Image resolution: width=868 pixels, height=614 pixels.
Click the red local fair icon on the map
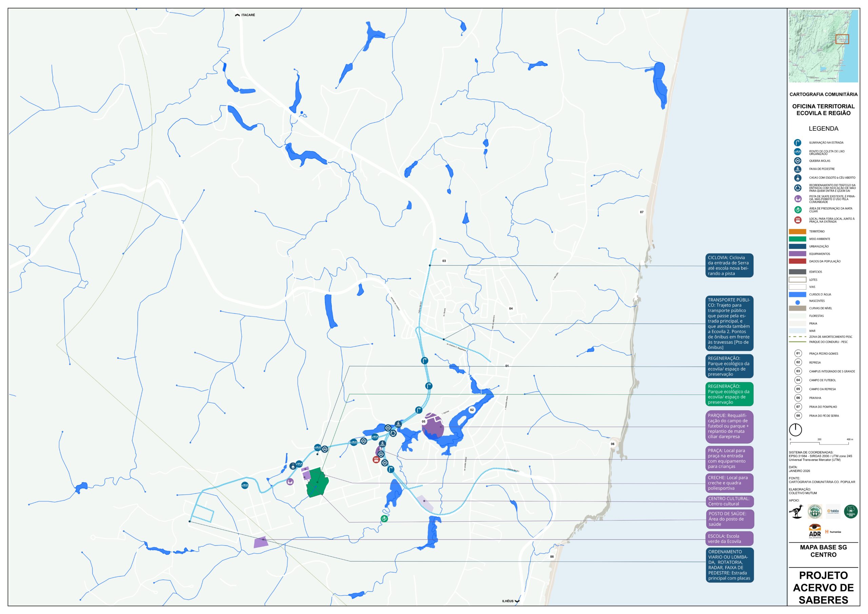pos(376,460)
